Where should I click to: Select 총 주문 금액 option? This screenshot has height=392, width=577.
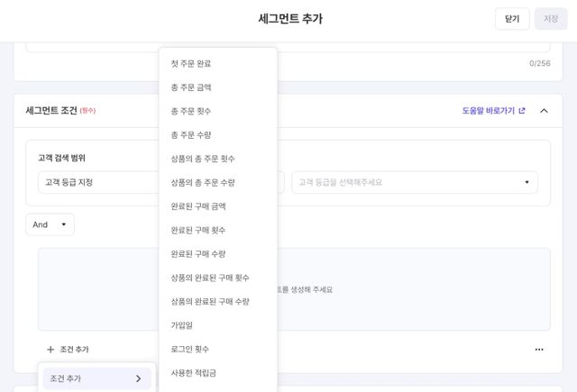[x=191, y=87]
